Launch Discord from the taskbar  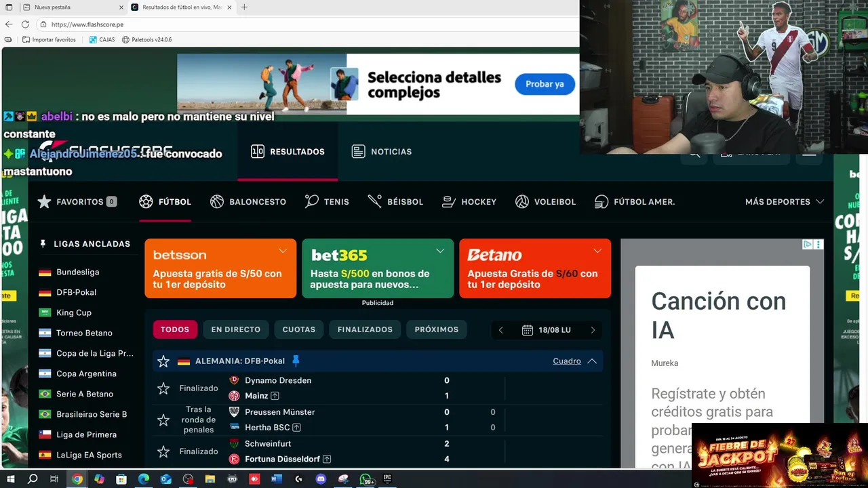pyautogui.click(x=321, y=479)
